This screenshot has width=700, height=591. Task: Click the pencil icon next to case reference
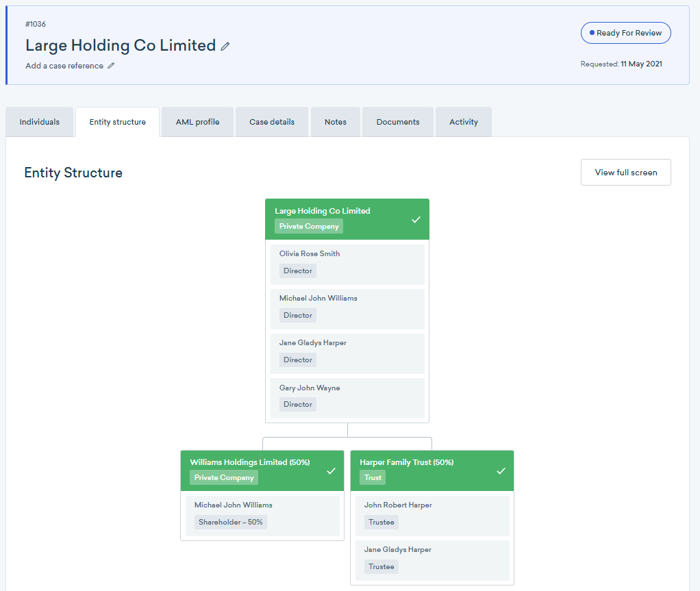[x=112, y=66]
